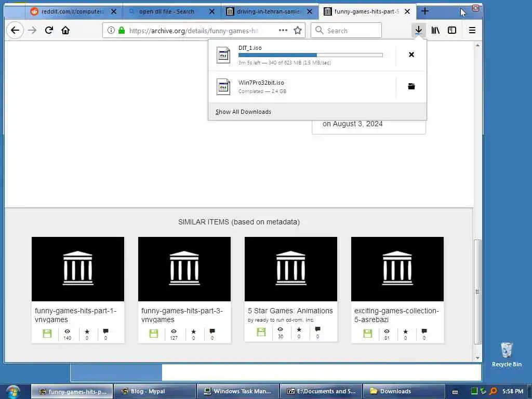Open funny-games-hits-part-3-vnvgames thumbnail
Image resolution: width=532 pixels, height=399 pixels.
(184, 269)
